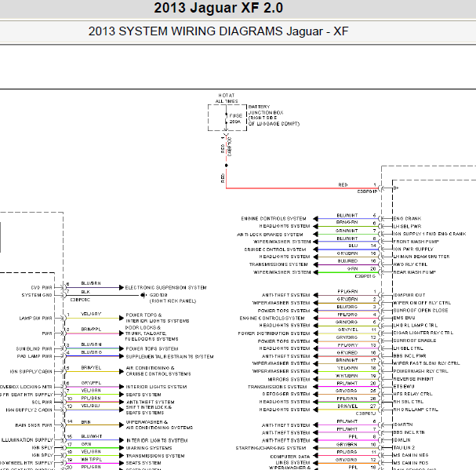Image resolution: width=476 pixels, height=470 pixels.
Task: Select the 'ETS EWU' label
Action: 404,387
